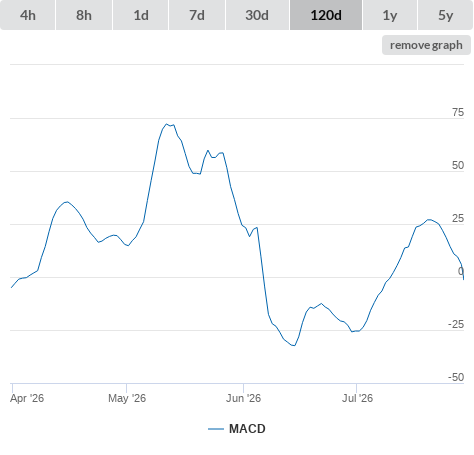This screenshot has width=474, height=455.
Task: Click the remove graph button
Action: click(x=426, y=45)
